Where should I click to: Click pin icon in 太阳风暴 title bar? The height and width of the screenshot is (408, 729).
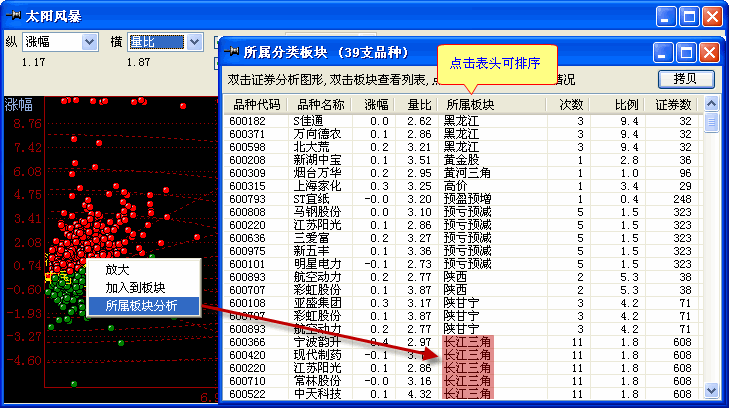(15, 16)
